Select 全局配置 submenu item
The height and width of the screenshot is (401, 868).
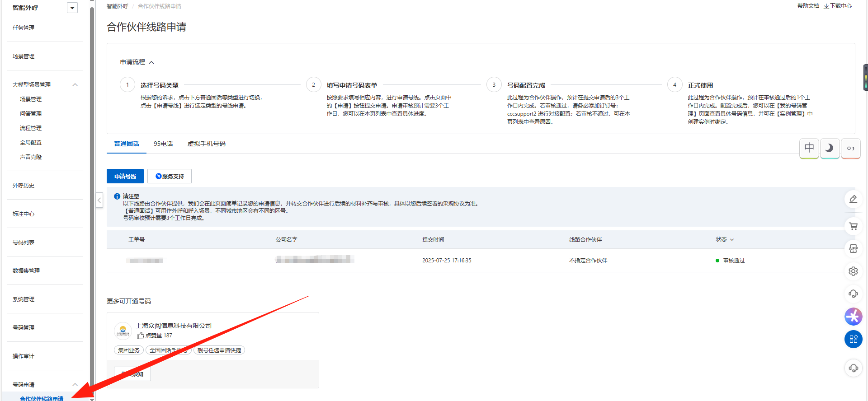[x=31, y=143]
